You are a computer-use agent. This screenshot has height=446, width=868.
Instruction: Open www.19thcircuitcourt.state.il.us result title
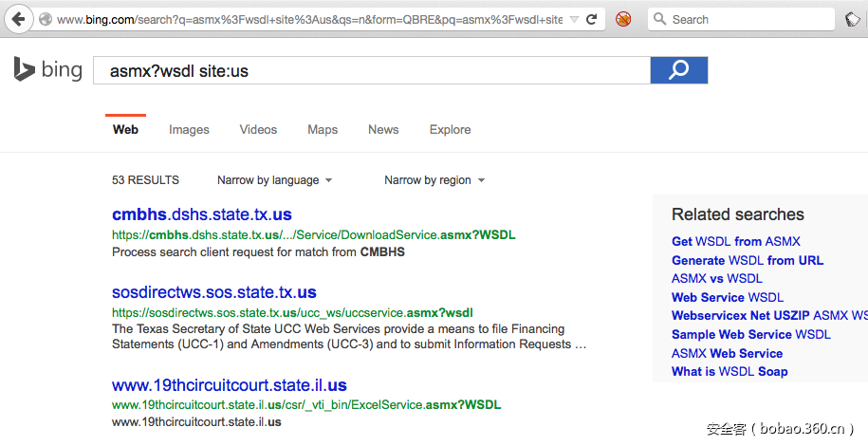pos(230,385)
